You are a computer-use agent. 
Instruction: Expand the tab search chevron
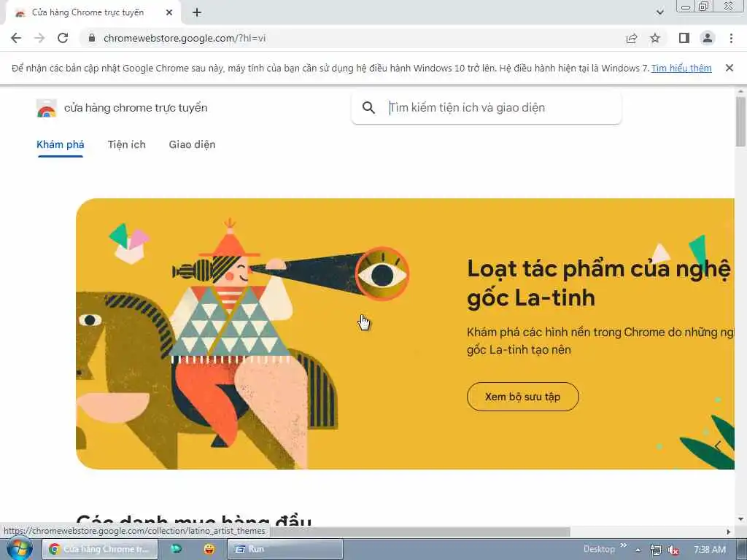pyautogui.click(x=659, y=12)
